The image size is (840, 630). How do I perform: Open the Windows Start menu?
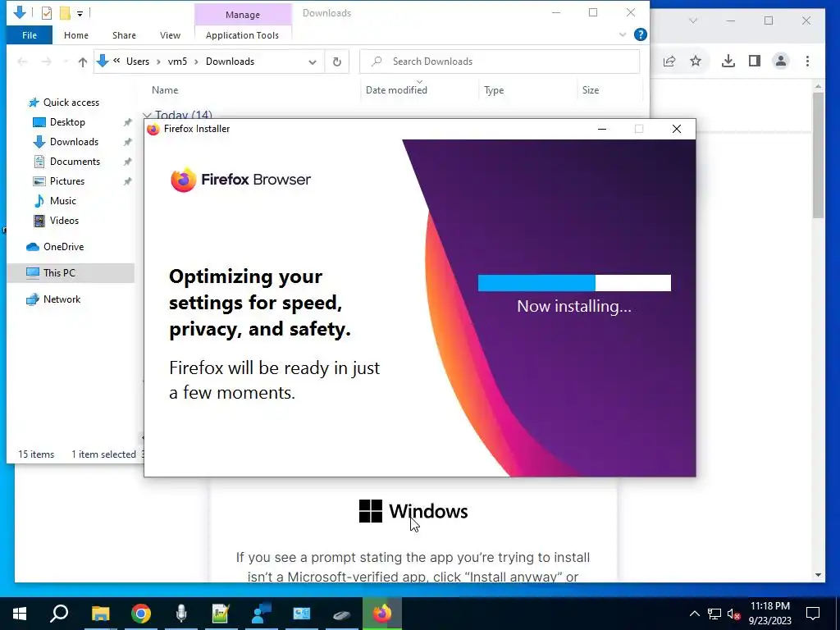tap(20, 614)
